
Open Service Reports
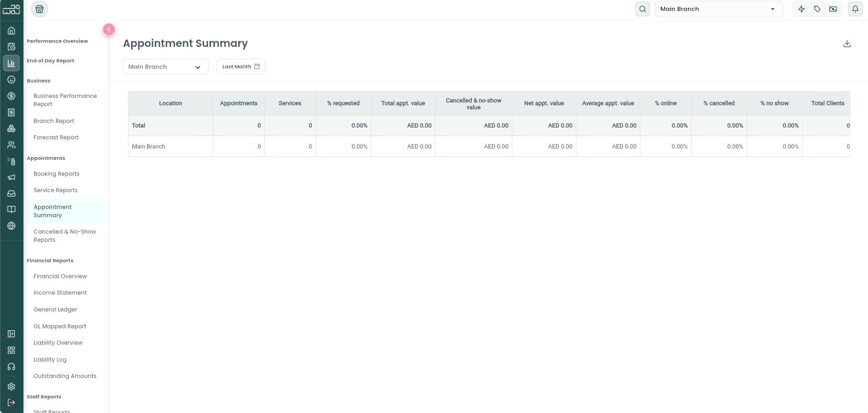(56, 190)
